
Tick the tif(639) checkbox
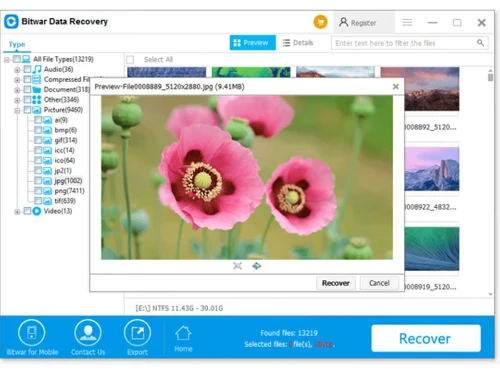pyautogui.click(x=38, y=201)
